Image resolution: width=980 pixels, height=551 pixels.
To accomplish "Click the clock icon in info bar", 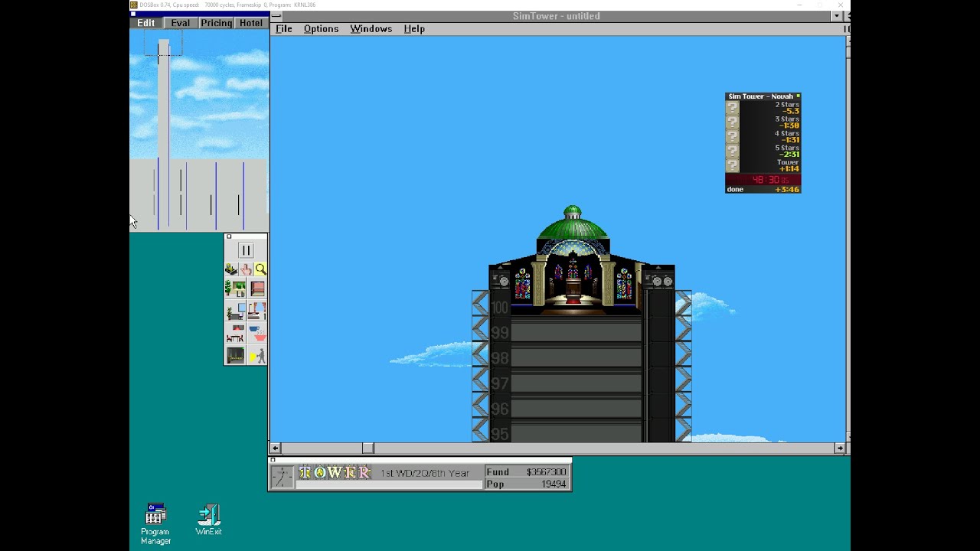I will point(282,477).
